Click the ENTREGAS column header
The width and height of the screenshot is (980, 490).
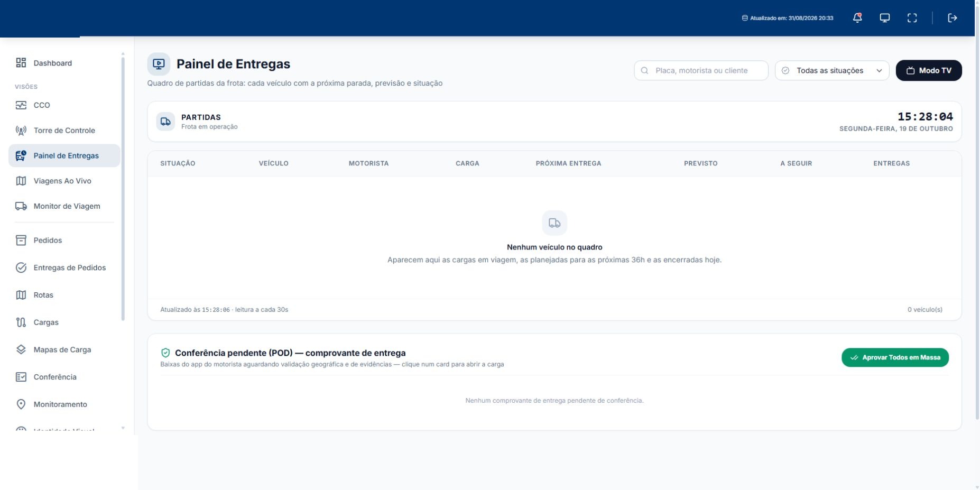(x=891, y=163)
